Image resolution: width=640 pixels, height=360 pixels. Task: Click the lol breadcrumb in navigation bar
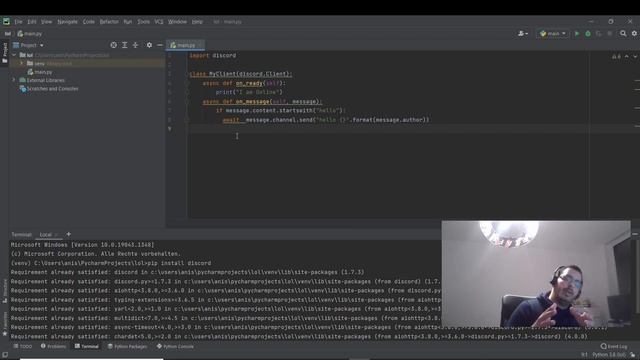[x=7, y=33]
